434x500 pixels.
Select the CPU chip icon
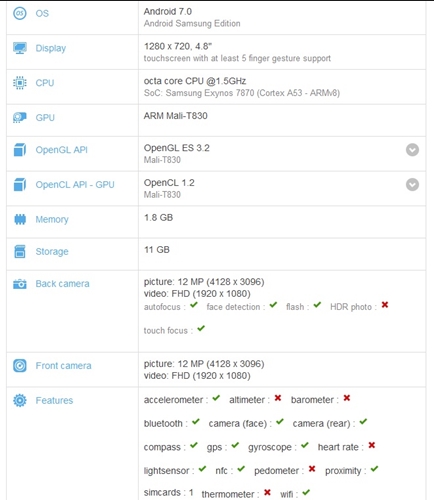(x=20, y=83)
